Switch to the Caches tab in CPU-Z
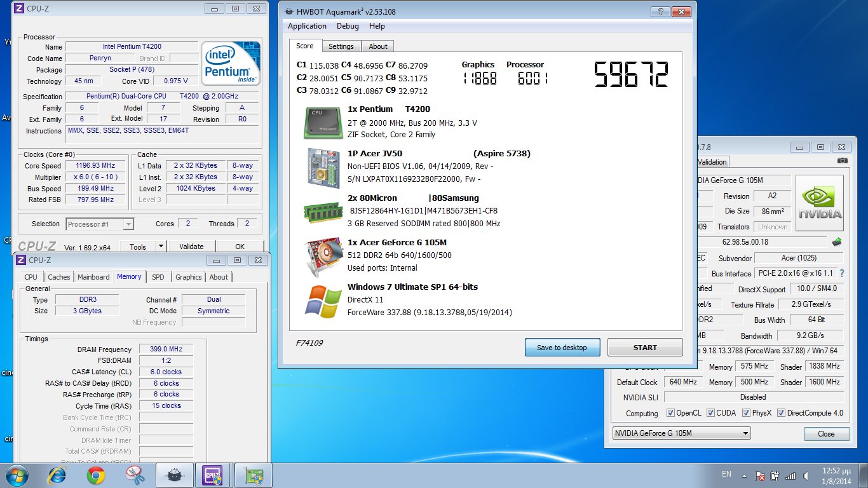 tap(59, 277)
